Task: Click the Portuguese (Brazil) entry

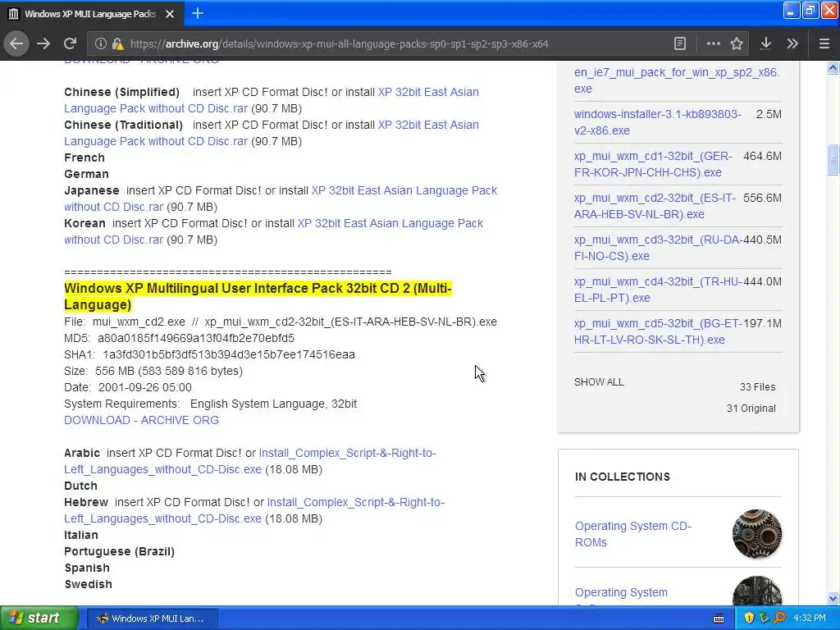Action: [119, 551]
